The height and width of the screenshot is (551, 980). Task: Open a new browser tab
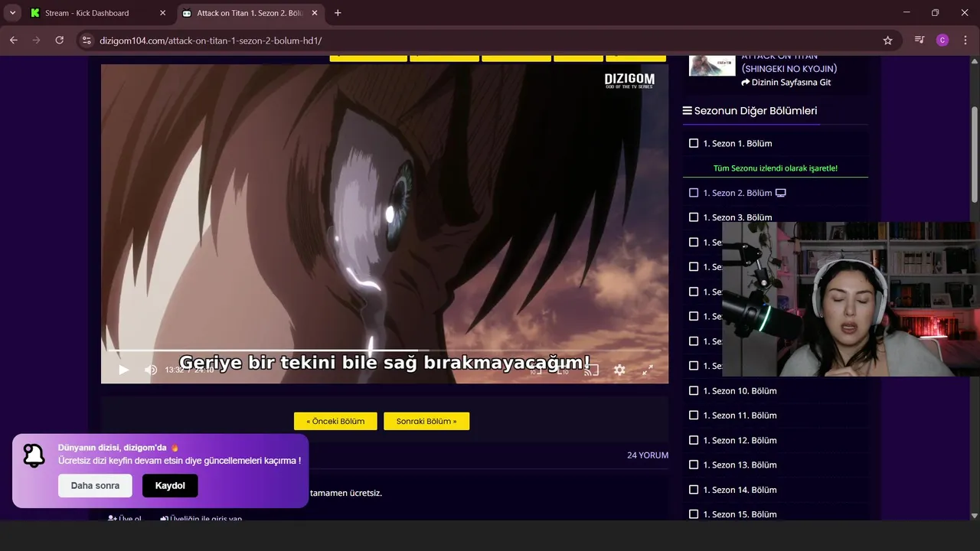(338, 13)
